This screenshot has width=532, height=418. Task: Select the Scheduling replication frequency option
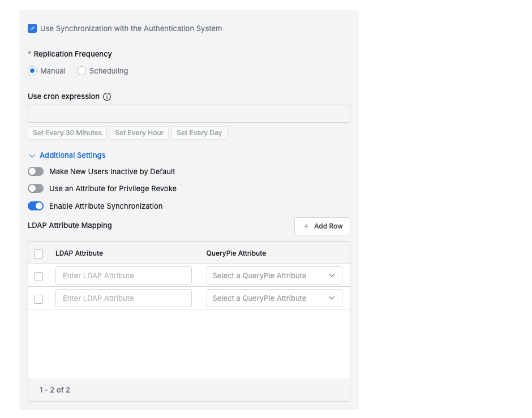point(81,71)
